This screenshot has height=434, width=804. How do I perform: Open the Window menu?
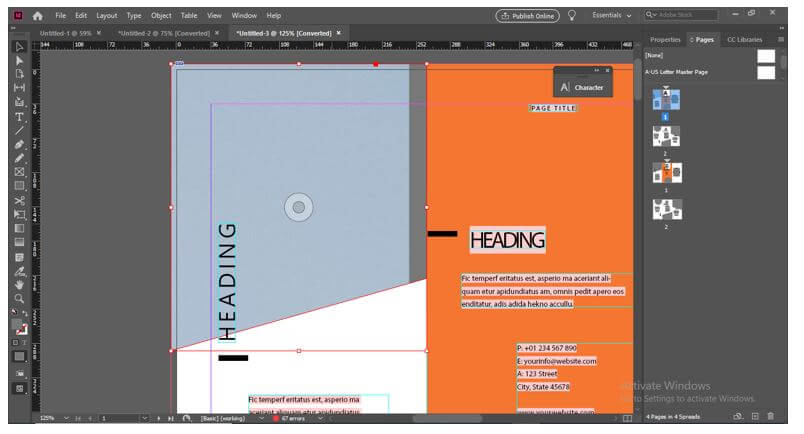[244, 16]
